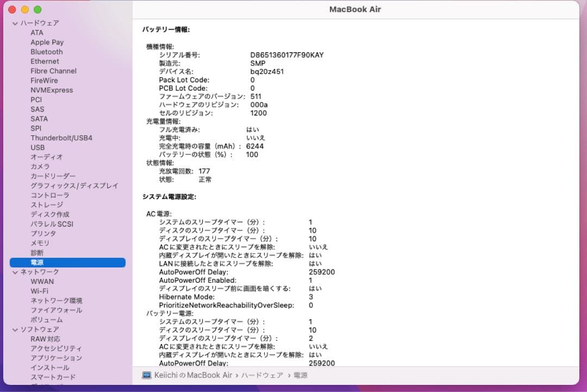Click the システム電源設定 heading
This screenshot has width=587, height=392.
[x=169, y=197]
